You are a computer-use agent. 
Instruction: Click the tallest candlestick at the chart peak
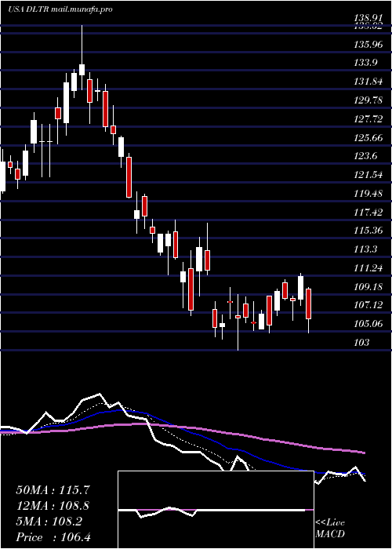[x=82, y=58]
